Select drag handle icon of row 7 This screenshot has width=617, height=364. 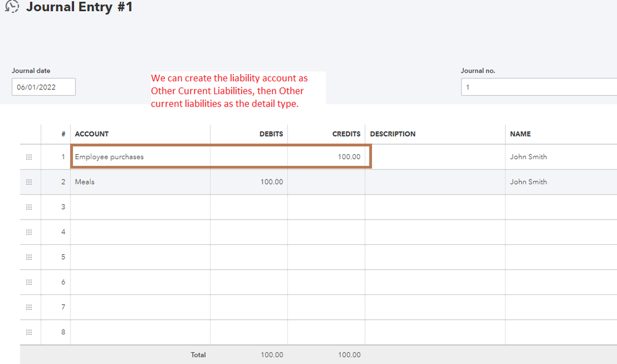[x=29, y=307]
